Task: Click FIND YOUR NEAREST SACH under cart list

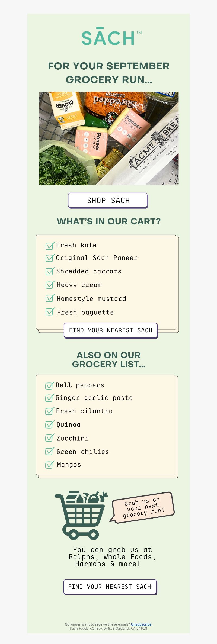Action: 111,330
